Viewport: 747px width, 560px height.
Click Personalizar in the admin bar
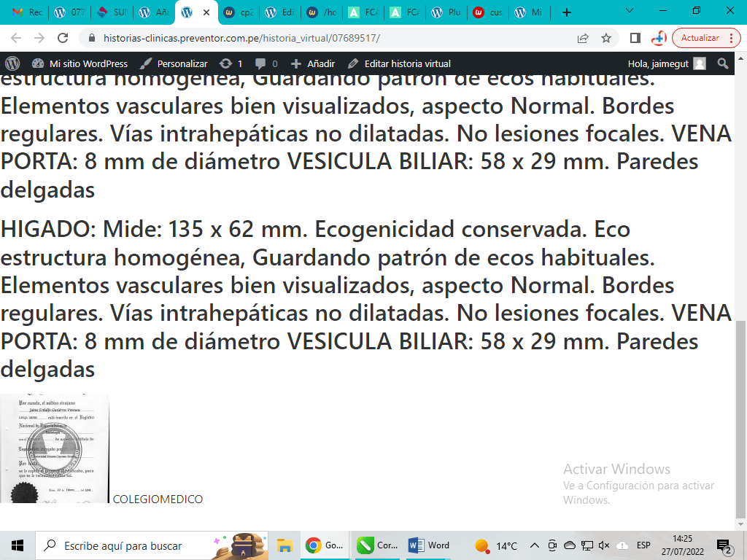point(174,63)
